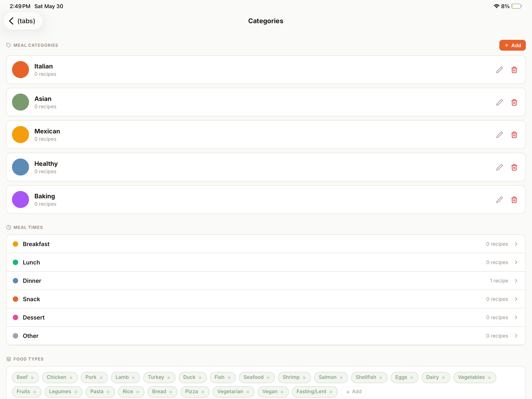Remove the Lamb food type tag
Viewport: 532px width, 399px height.
click(x=133, y=378)
